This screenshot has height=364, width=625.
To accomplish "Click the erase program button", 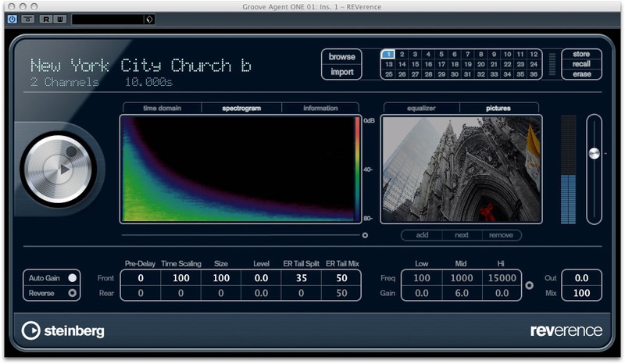I will tap(581, 74).
